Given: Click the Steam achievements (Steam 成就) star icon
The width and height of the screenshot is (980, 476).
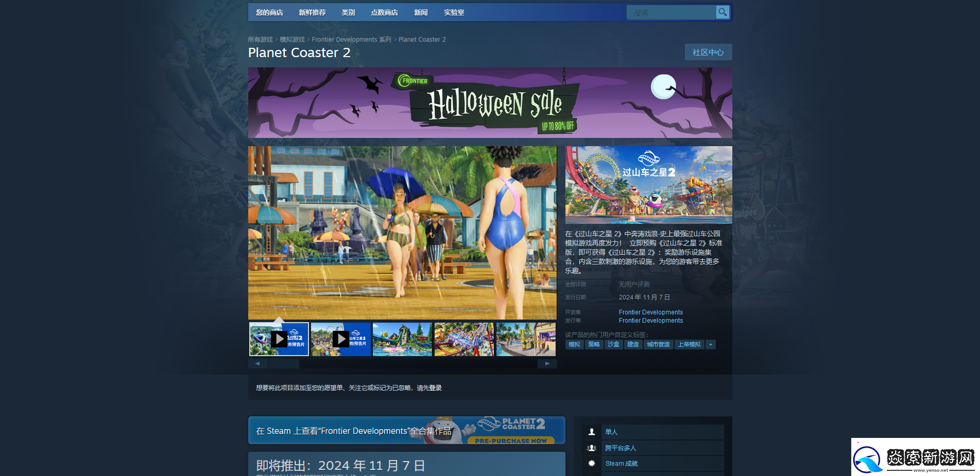Looking at the screenshot, I should (592, 464).
